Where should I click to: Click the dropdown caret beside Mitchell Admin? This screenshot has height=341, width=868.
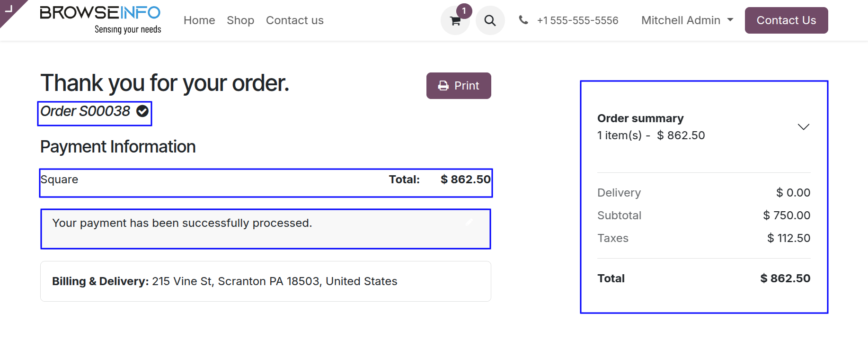(730, 20)
